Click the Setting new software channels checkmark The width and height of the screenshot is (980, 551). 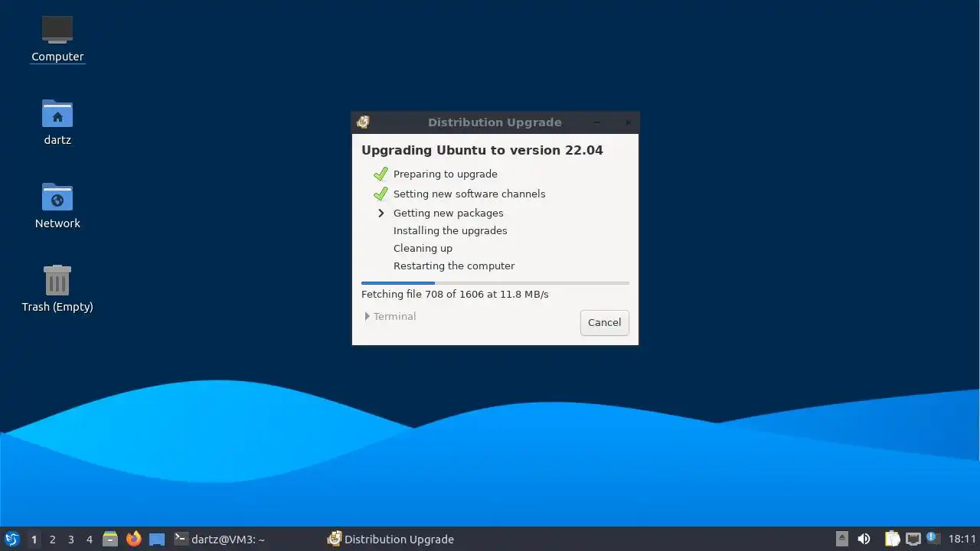381,194
